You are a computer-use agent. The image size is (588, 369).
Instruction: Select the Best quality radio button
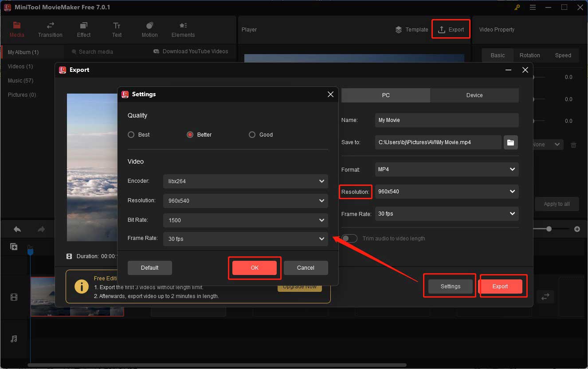(131, 135)
